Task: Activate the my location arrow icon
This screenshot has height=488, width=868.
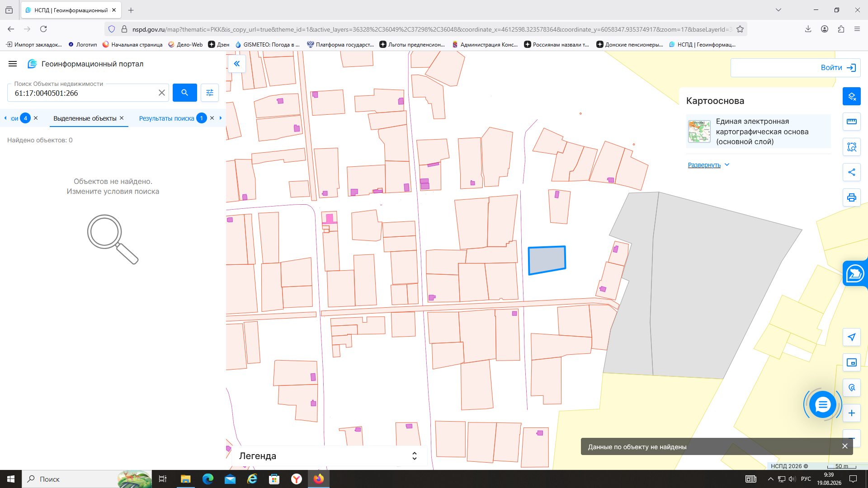Action: point(851,337)
